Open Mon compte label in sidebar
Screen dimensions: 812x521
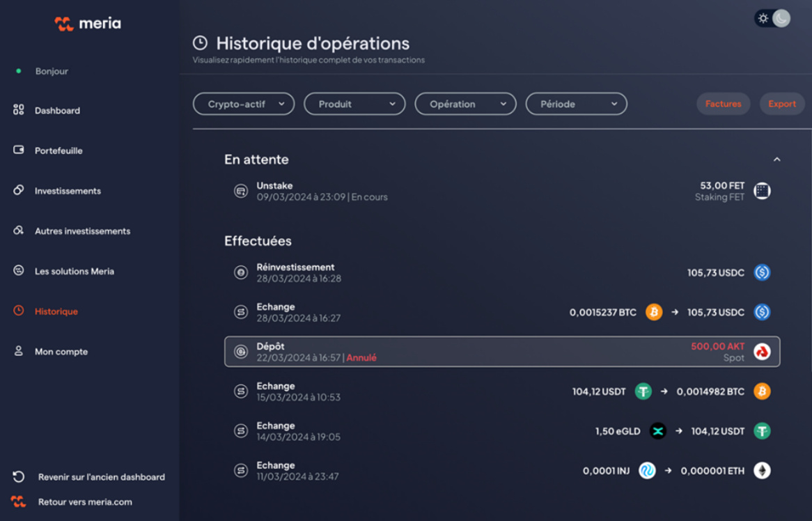coord(61,352)
